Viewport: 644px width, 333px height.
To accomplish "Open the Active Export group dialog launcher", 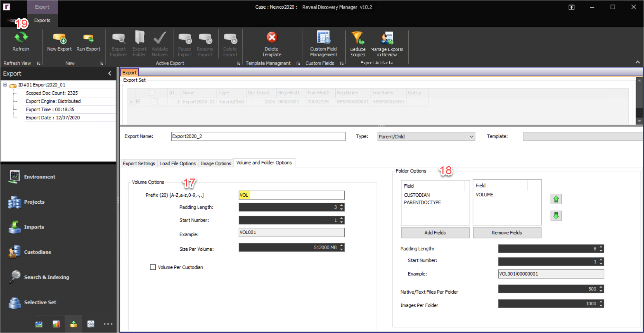I will (238, 64).
